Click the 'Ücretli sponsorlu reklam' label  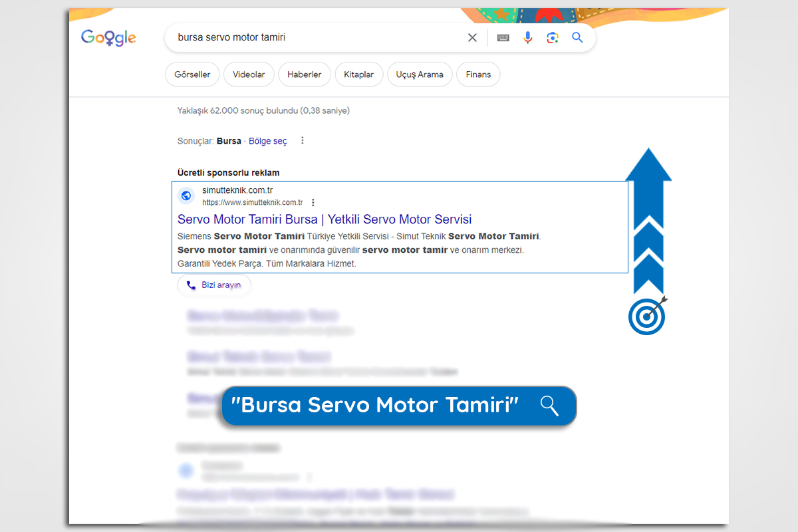(229, 173)
